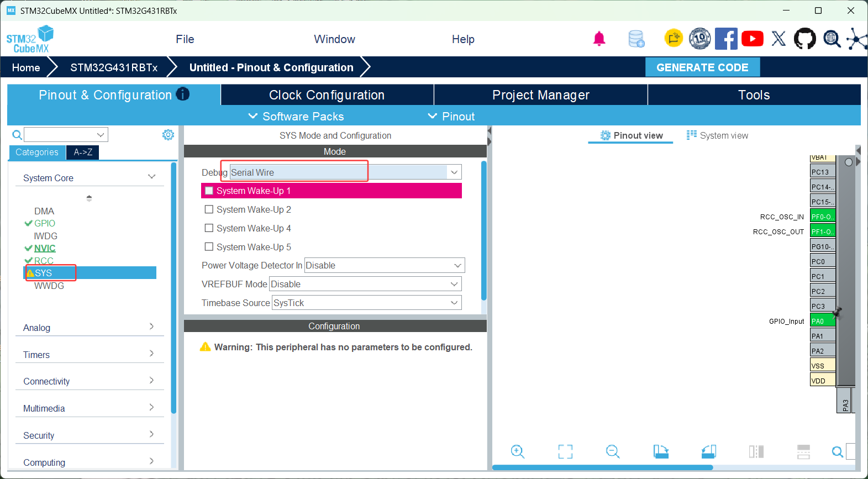Screen dimensions: 868x479
Task: Click the pin search magnifier icon
Action: (x=838, y=452)
